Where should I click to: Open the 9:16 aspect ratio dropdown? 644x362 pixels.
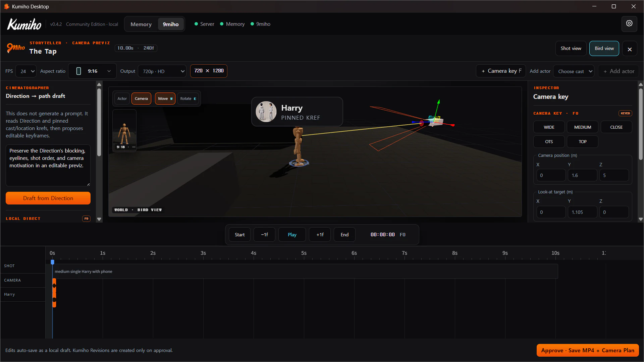coord(93,71)
